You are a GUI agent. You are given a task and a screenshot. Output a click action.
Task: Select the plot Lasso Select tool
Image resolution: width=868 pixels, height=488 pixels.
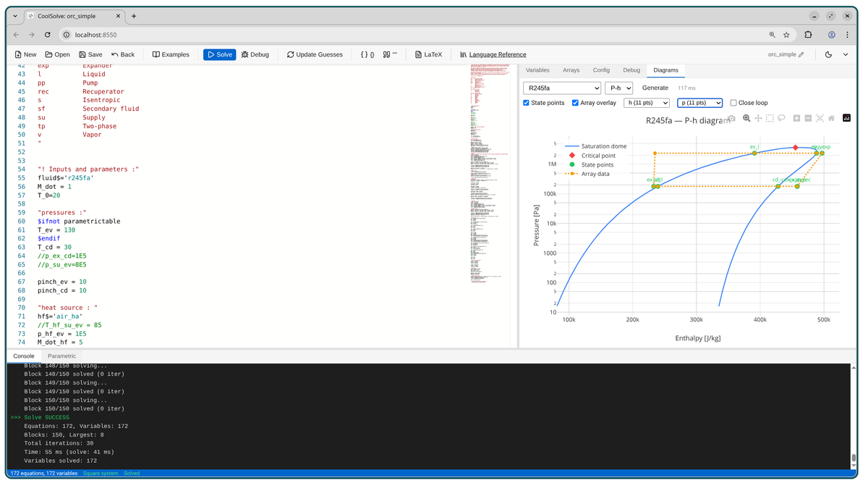pos(781,118)
